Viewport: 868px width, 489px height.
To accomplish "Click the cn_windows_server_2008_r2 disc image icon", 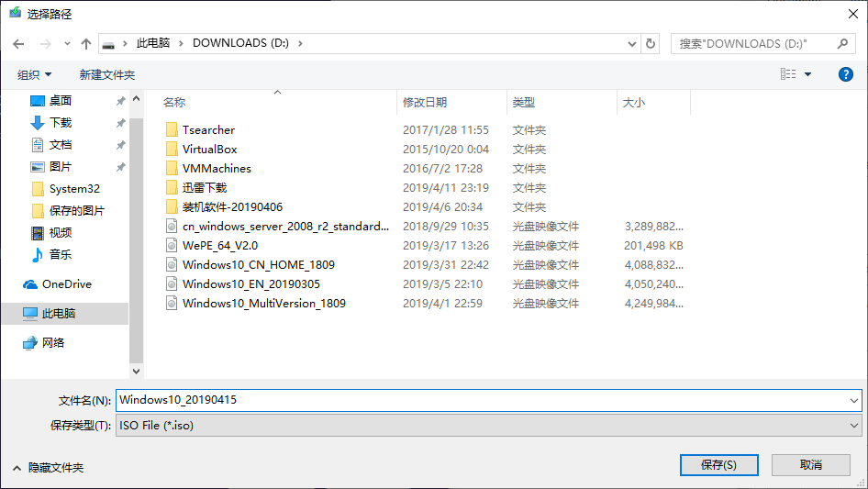I will [172, 226].
